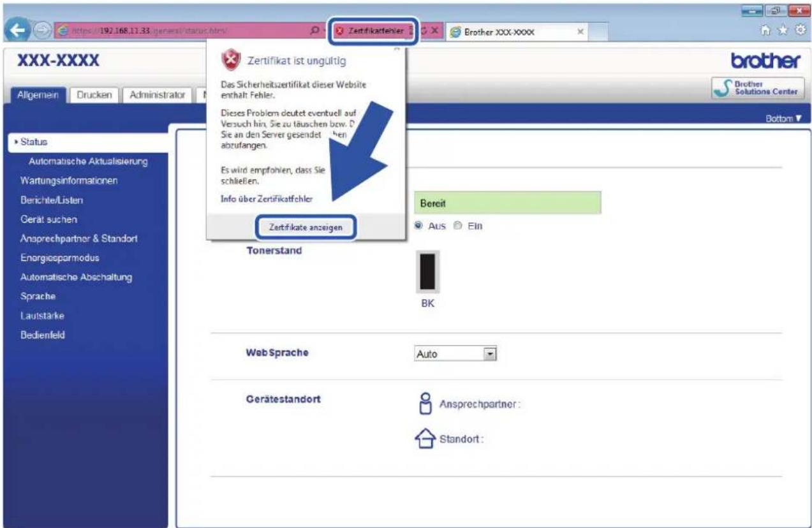Click Zertifikate anzeigen button
The height and width of the screenshot is (528, 812).
[x=306, y=226]
